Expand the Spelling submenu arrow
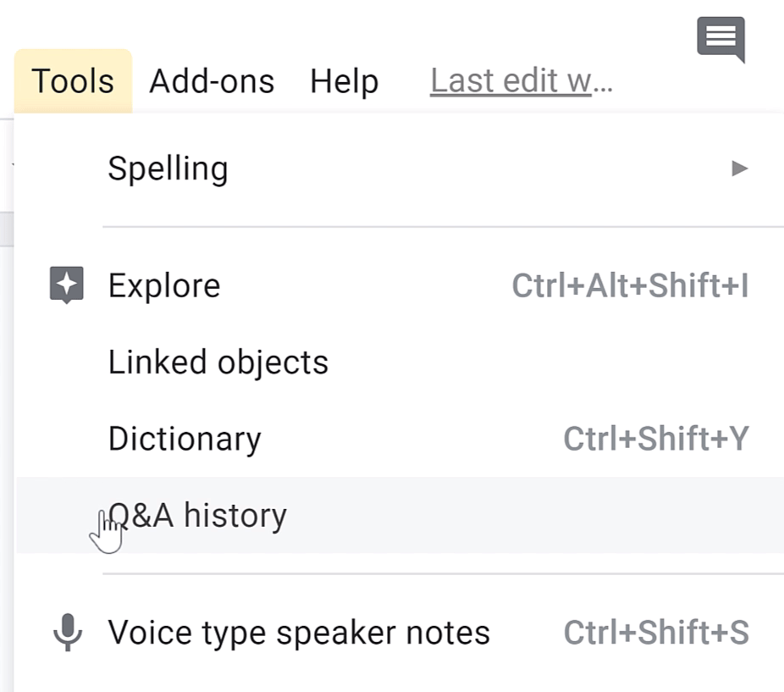The width and height of the screenshot is (784, 692). coord(739,168)
